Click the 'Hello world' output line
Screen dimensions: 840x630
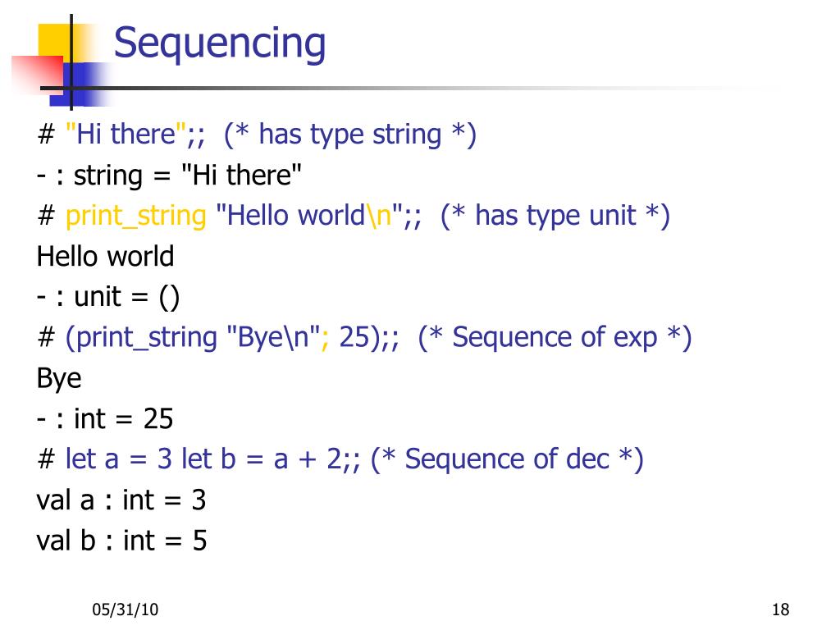tap(106, 256)
